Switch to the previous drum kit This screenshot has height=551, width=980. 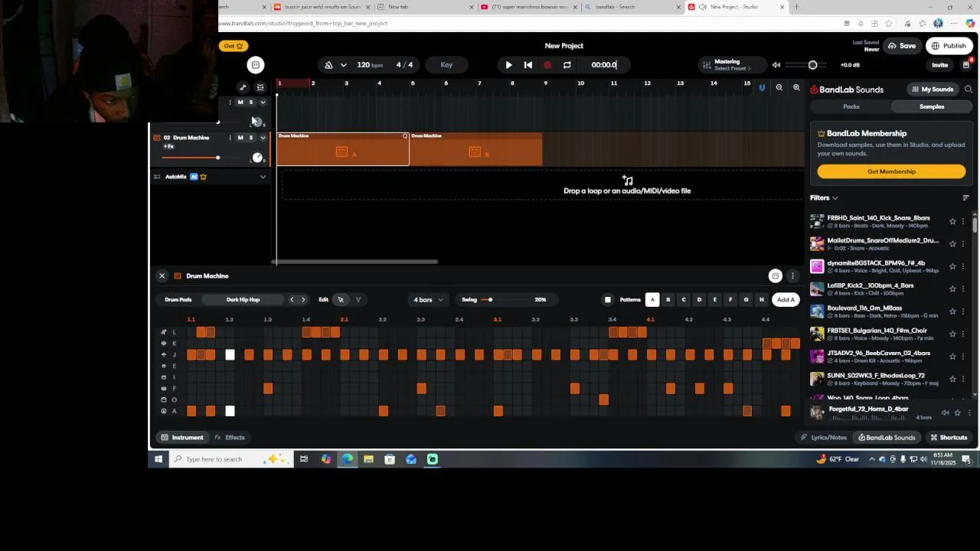click(292, 299)
